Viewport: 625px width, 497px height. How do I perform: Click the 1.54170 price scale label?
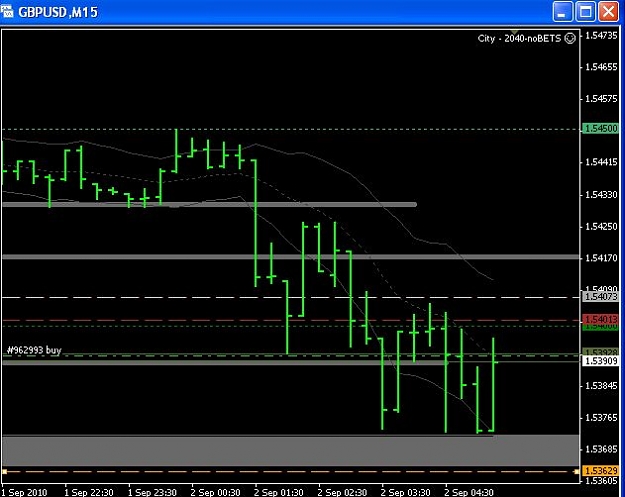(601, 258)
